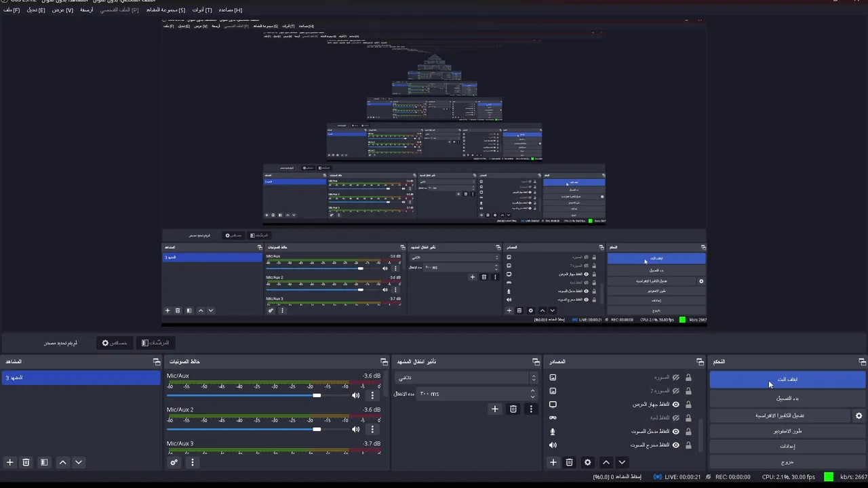Undock the Controls (التحكم) panel
Image resolution: width=868 pixels, height=488 pixels.
[x=862, y=362]
